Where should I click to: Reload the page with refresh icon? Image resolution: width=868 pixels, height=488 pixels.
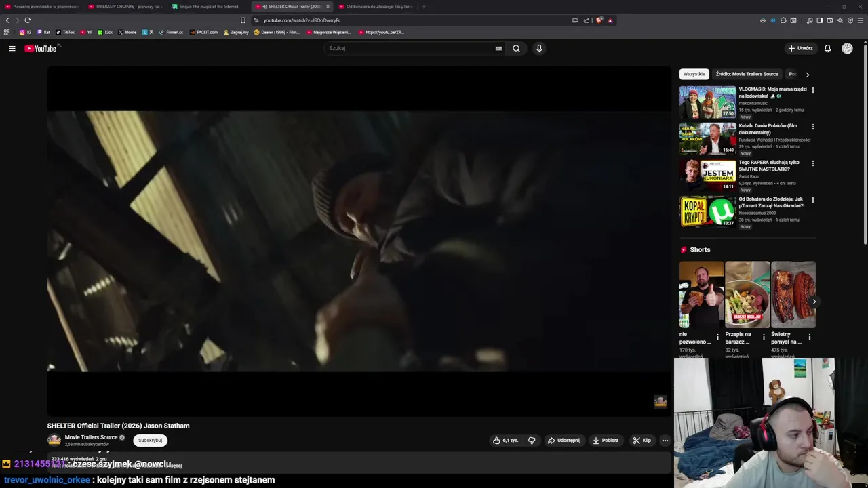point(27,20)
